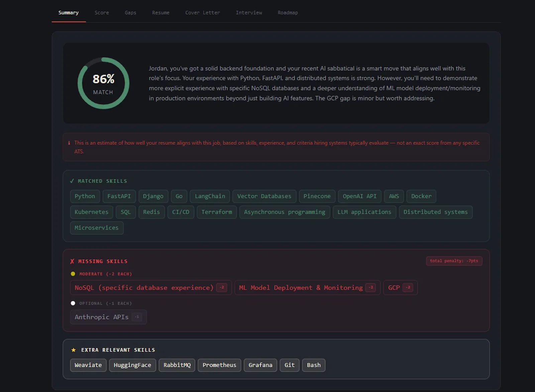Select the AWS skill chip

[394, 196]
